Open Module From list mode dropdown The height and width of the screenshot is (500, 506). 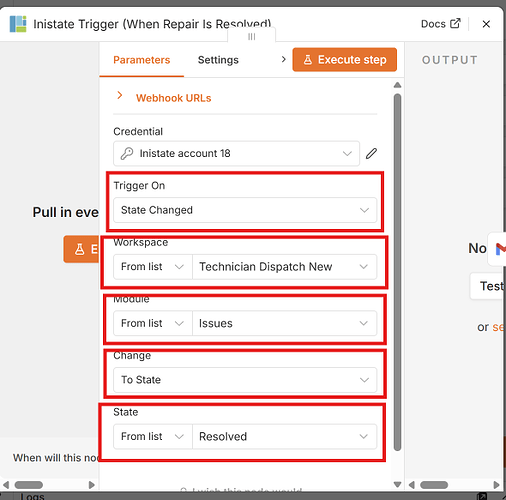coord(153,323)
